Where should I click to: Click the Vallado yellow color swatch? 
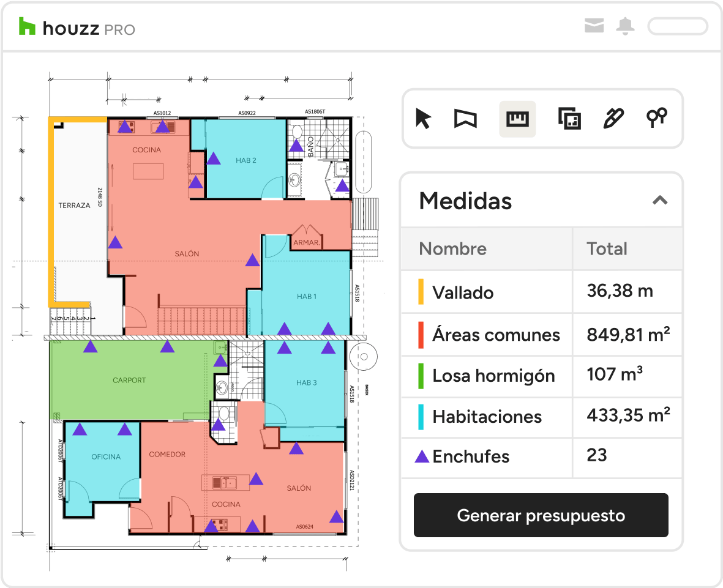421,292
